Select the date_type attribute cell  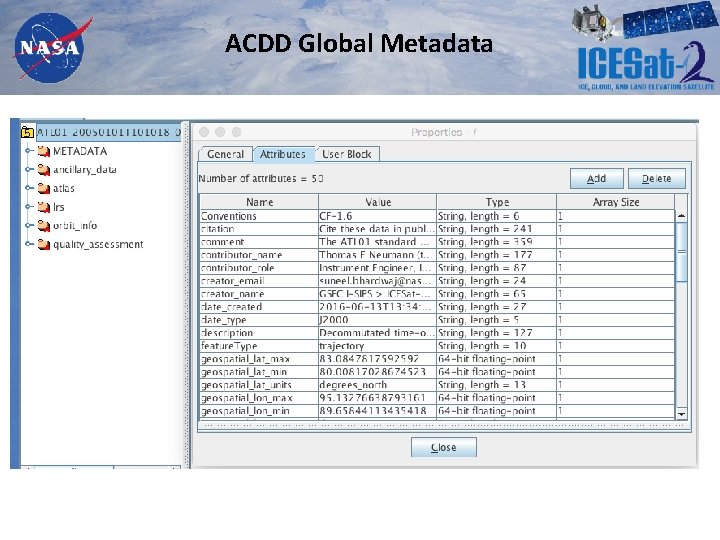click(x=259, y=320)
